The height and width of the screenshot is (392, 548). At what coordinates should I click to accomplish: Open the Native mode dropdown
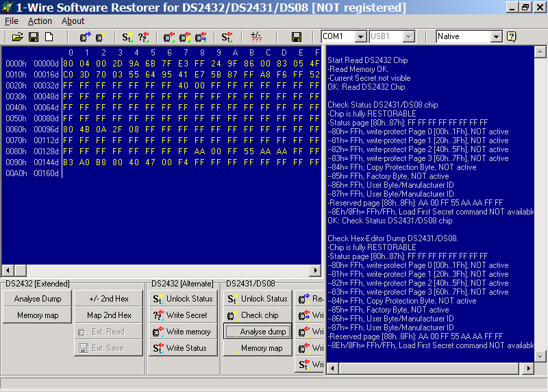[x=496, y=36]
